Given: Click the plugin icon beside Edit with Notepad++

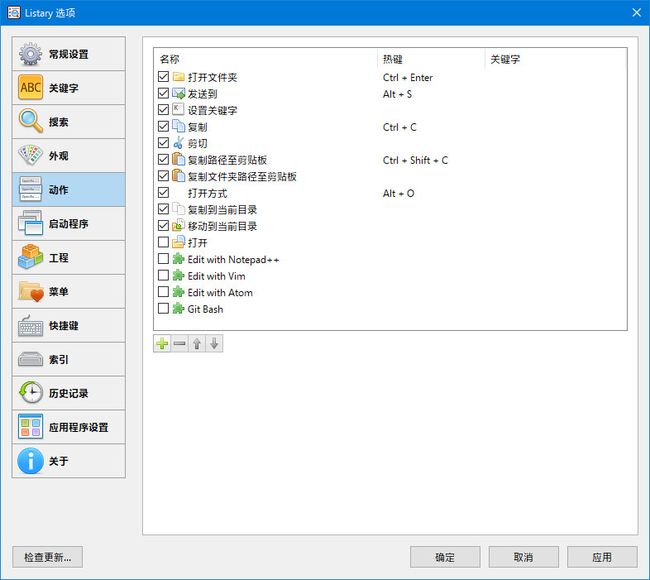Looking at the screenshot, I should tap(178, 260).
